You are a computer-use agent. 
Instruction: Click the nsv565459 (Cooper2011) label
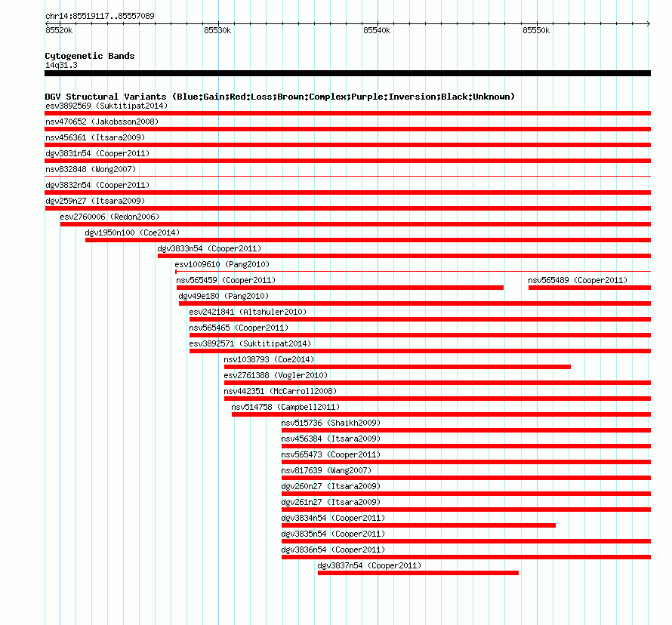[226, 280]
